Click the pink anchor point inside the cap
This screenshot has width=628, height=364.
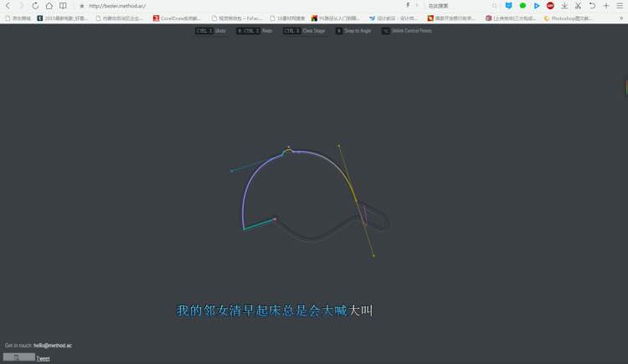coord(275,219)
